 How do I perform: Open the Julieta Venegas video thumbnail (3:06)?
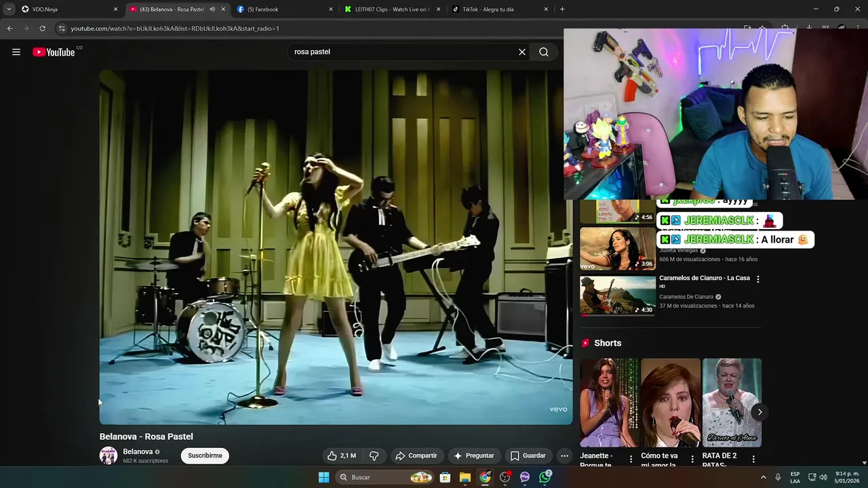[x=618, y=249]
